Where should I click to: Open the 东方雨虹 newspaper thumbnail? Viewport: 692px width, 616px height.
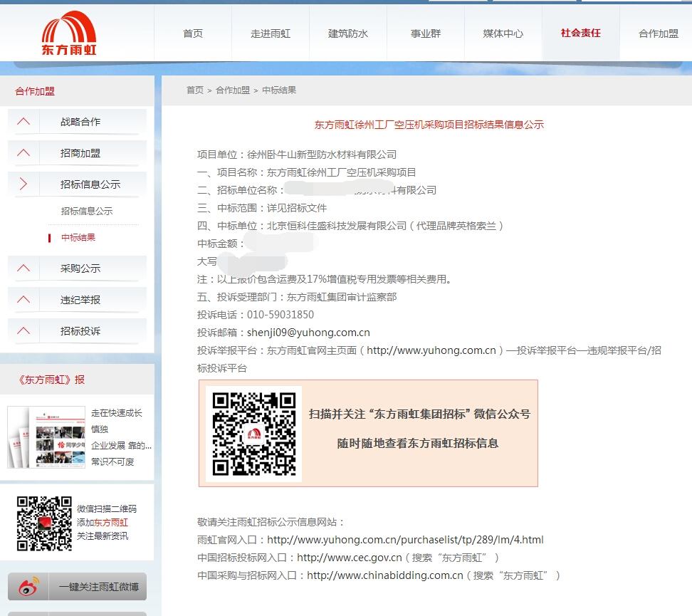46,437
